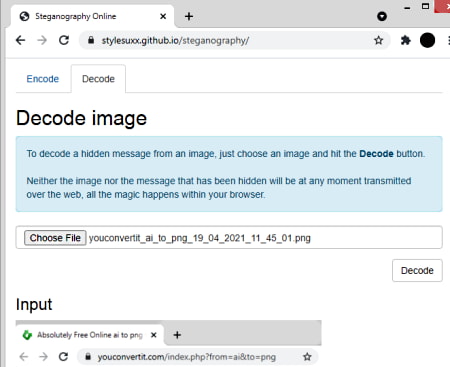Click the 'Neither the image nor the message' paragraph
Image resolution: width=450 pixels, height=367 pixels.
pos(219,188)
